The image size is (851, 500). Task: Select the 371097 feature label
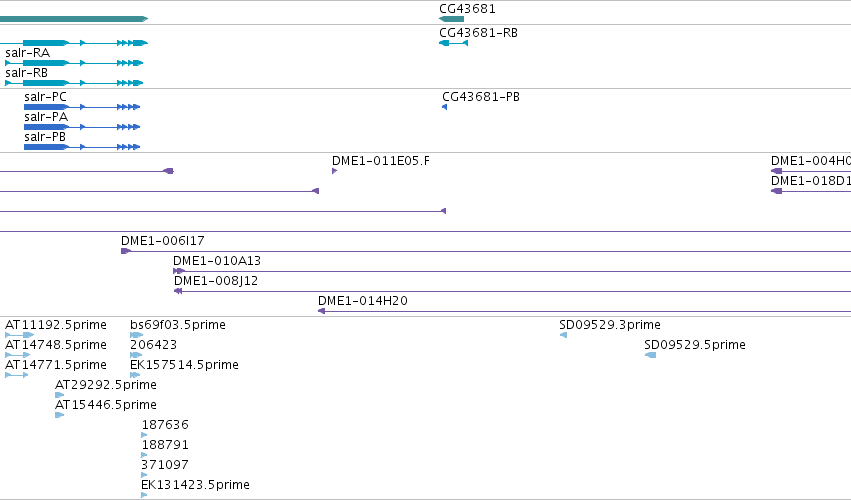tap(165, 465)
